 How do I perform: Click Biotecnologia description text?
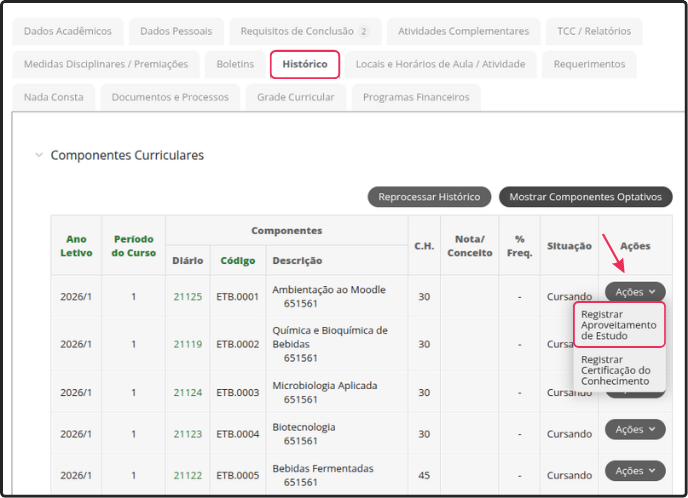point(304,427)
